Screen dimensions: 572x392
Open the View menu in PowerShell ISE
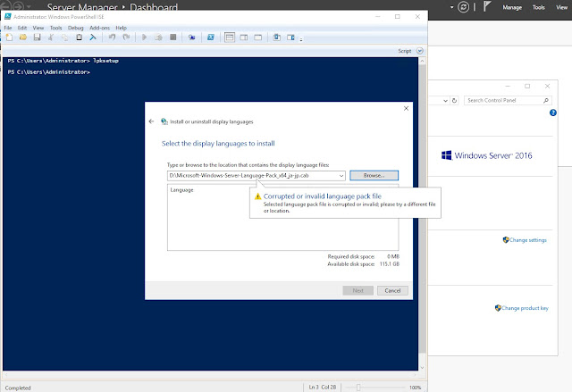38,28
